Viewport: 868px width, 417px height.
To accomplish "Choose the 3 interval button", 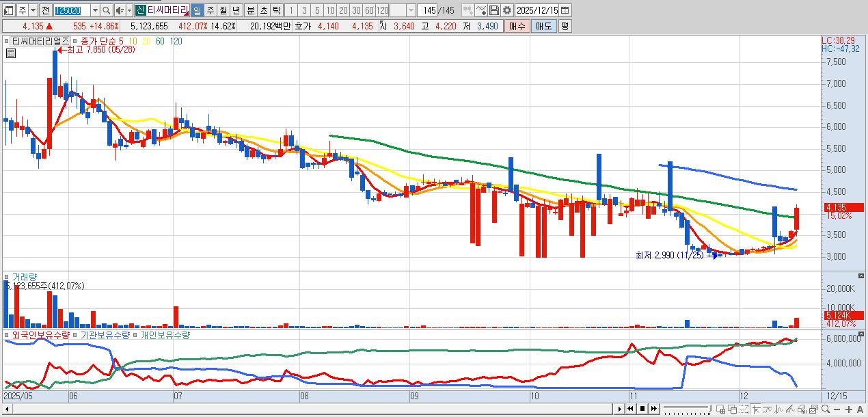I will point(303,10).
